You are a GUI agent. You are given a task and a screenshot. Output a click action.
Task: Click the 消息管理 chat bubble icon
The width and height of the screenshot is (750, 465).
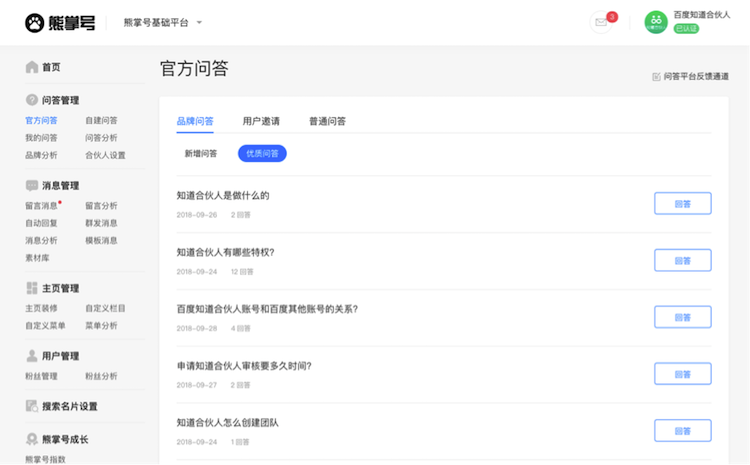[x=32, y=185]
